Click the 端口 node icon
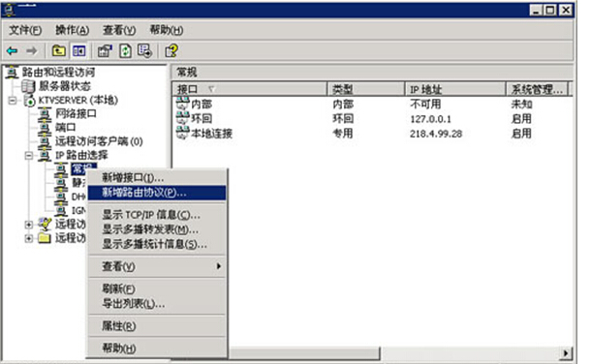The height and width of the screenshot is (364, 591). point(45,128)
